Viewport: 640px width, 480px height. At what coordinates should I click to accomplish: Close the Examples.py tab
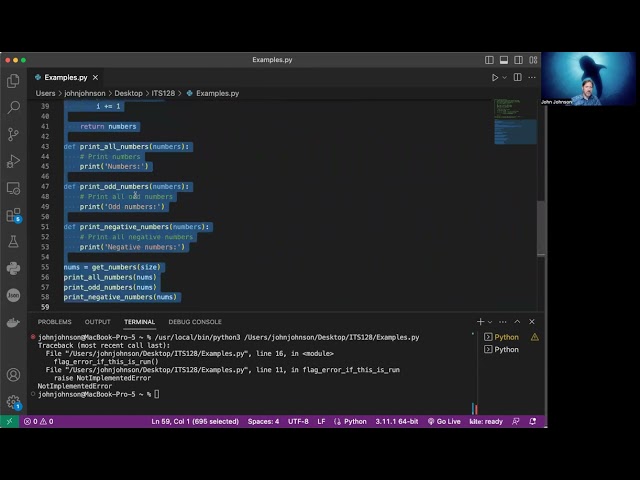(x=95, y=78)
